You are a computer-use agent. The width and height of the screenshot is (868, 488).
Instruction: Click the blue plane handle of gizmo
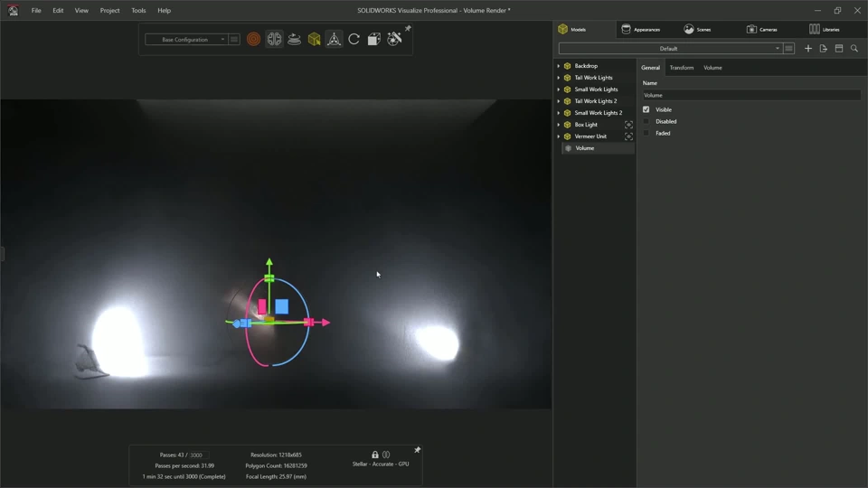coord(282,306)
